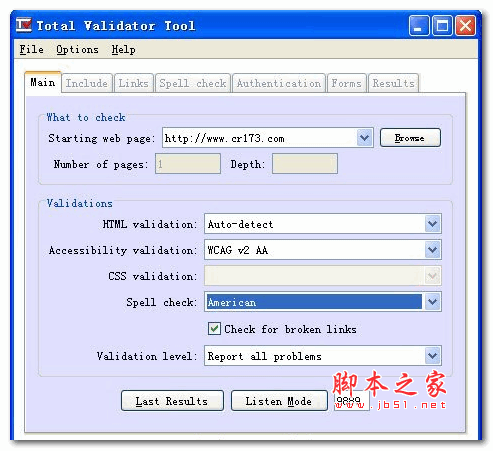Close the Total Validator Tool window

(x=465, y=25)
